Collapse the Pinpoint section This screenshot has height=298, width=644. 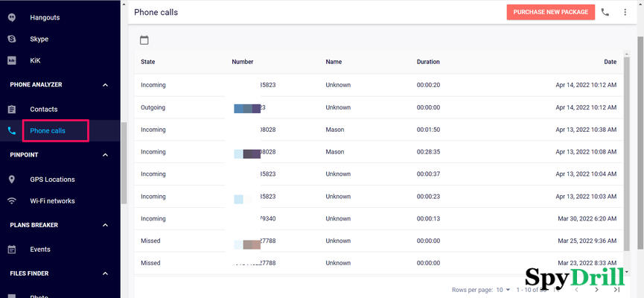(105, 155)
